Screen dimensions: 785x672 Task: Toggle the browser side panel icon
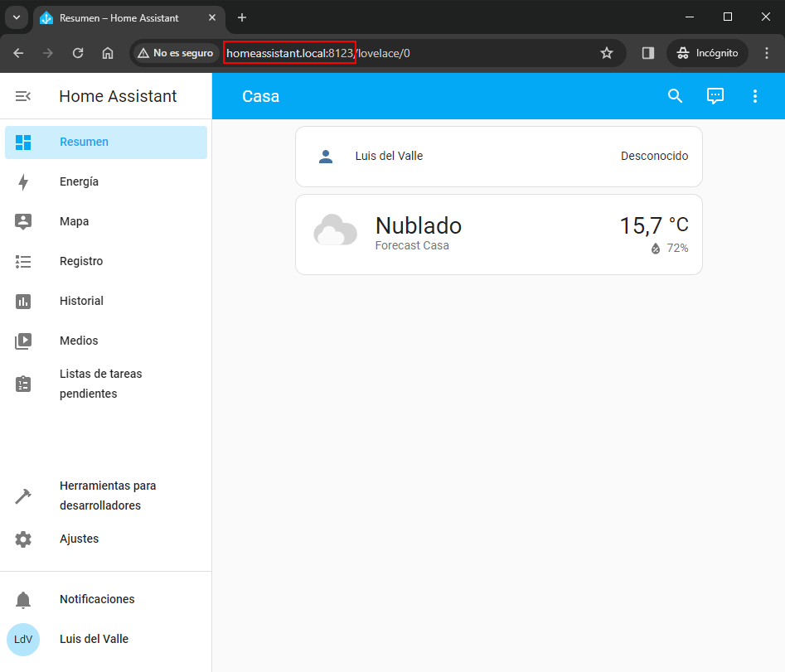(x=648, y=53)
